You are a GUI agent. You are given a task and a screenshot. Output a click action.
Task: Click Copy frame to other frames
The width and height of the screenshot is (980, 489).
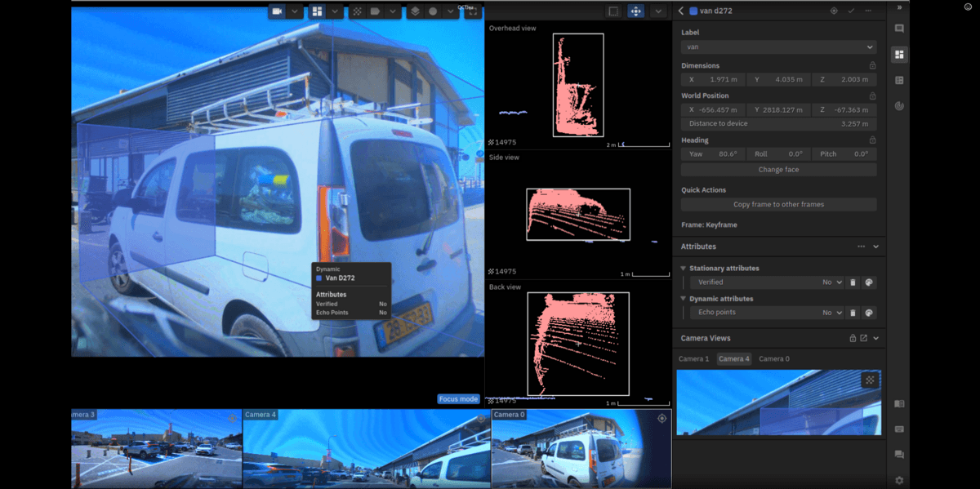click(x=778, y=204)
